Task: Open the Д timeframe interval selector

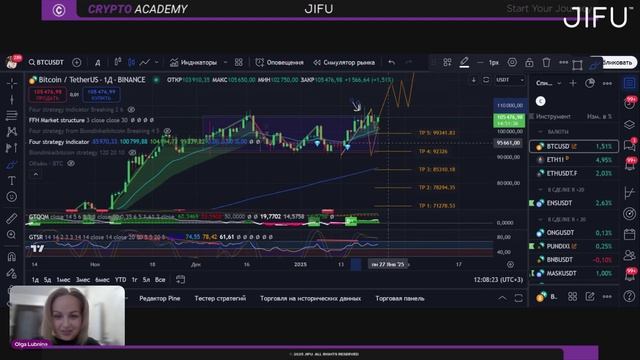Action: [x=98, y=62]
